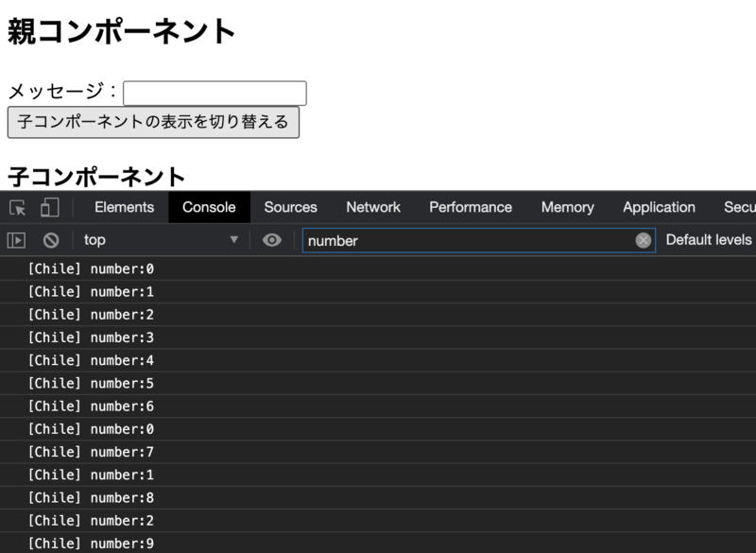Image resolution: width=756 pixels, height=553 pixels.
Task: Clear the filter text with the X icon
Action: pos(643,240)
